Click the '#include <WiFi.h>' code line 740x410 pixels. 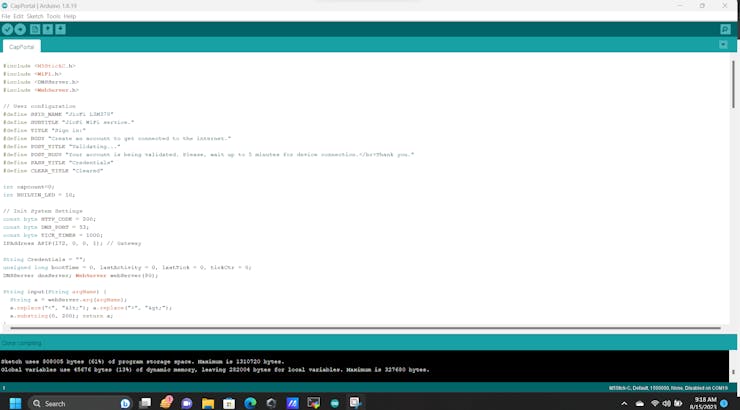tap(33, 74)
